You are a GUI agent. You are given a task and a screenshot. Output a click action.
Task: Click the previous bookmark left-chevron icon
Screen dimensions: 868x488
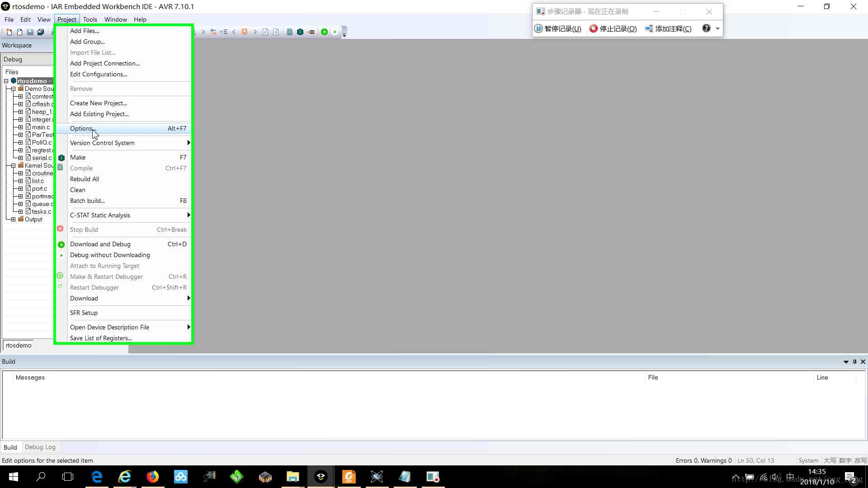(234, 32)
